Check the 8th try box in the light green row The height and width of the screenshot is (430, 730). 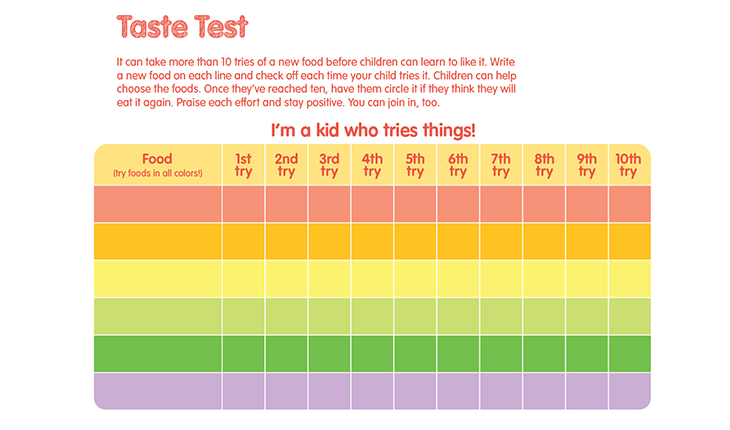click(x=544, y=316)
